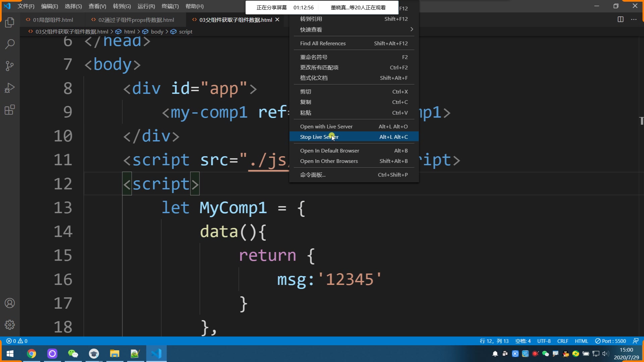This screenshot has width=644, height=362.
Task: Click the body breadcrumb segment
Action: (157, 32)
